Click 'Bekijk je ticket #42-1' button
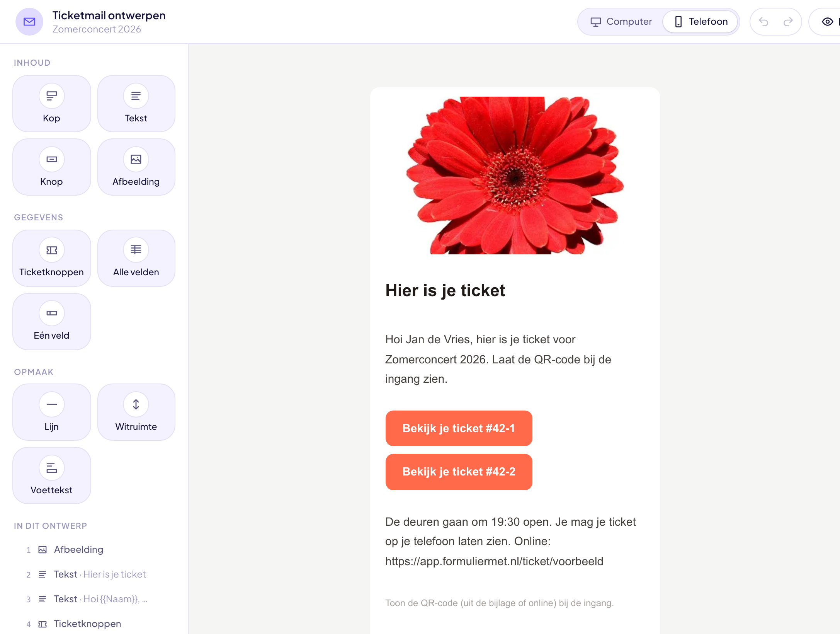Viewport: 840px width, 634px height. pyautogui.click(x=459, y=428)
